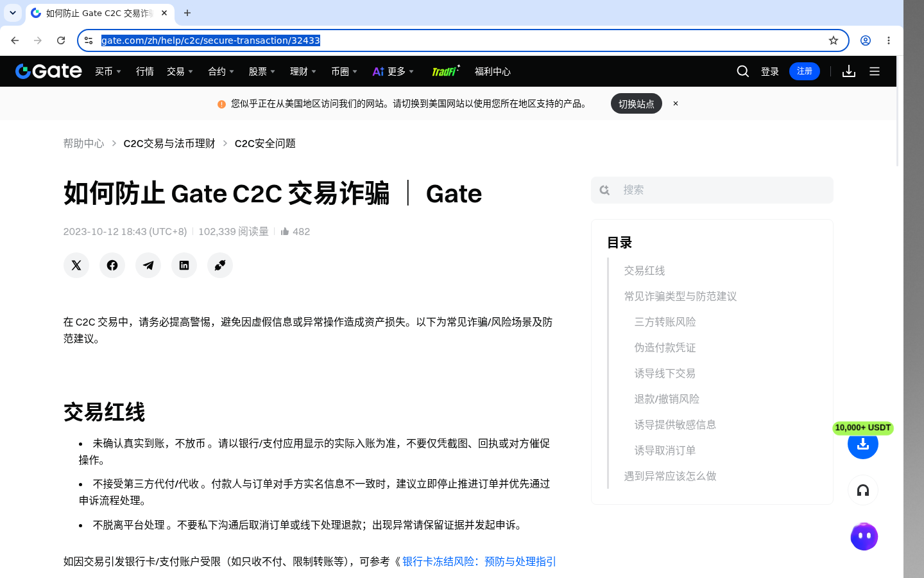Open 银行卡冻结风险 guide link

(x=479, y=561)
